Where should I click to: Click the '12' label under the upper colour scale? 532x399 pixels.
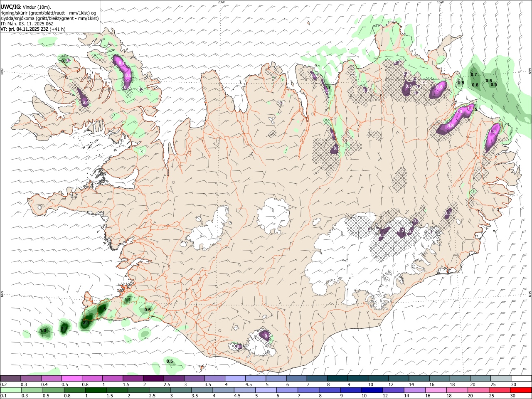point(391,384)
